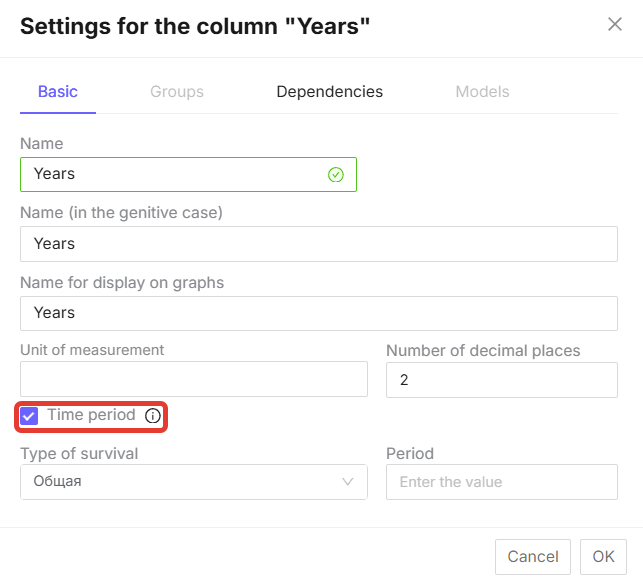Focus the Unit of measurement field

(x=194, y=380)
